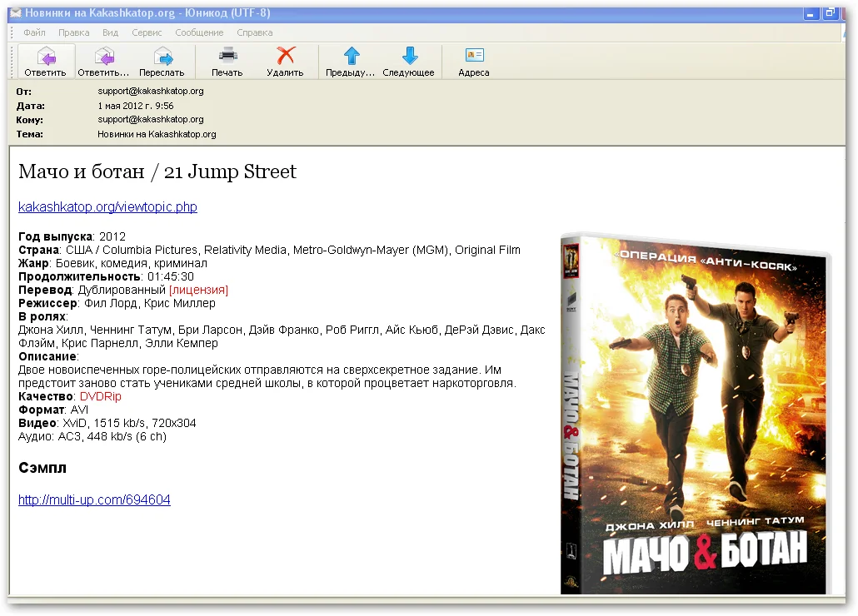Viewport: 858px width, 616px height.
Task: Click the date 1 мая 2012 г. 9:56
Action: (136, 106)
